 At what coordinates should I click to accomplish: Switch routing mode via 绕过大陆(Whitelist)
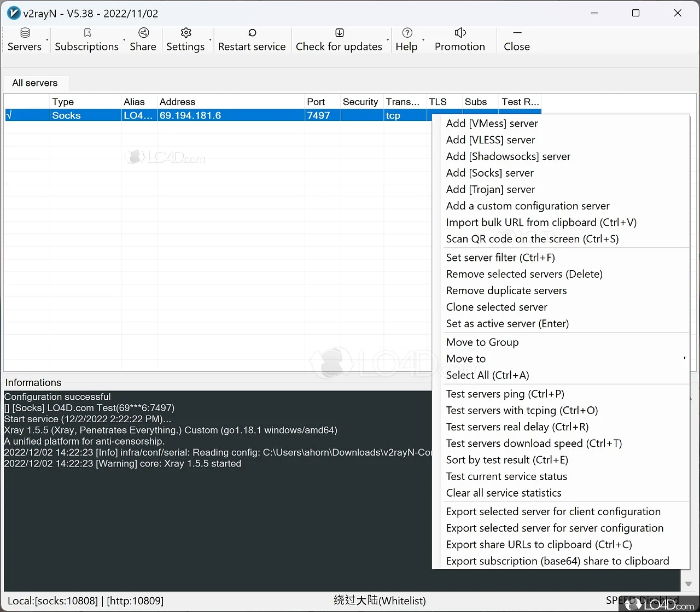380,600
